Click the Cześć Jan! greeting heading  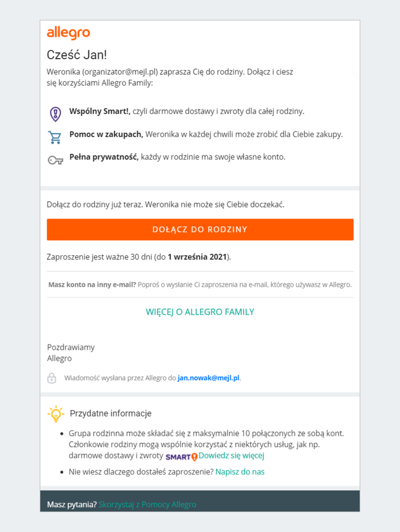[77, 55]
